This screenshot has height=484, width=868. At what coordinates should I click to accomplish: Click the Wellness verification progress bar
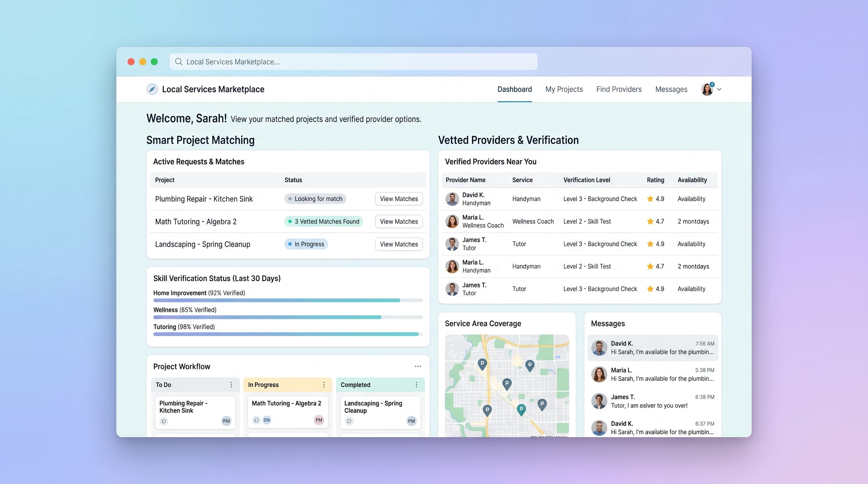(x=288, y=317)
